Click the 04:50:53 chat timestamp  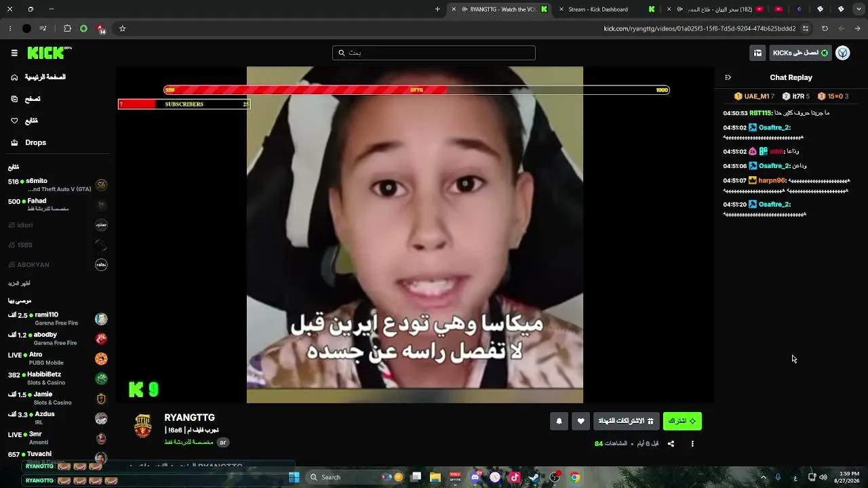point(735,113)
